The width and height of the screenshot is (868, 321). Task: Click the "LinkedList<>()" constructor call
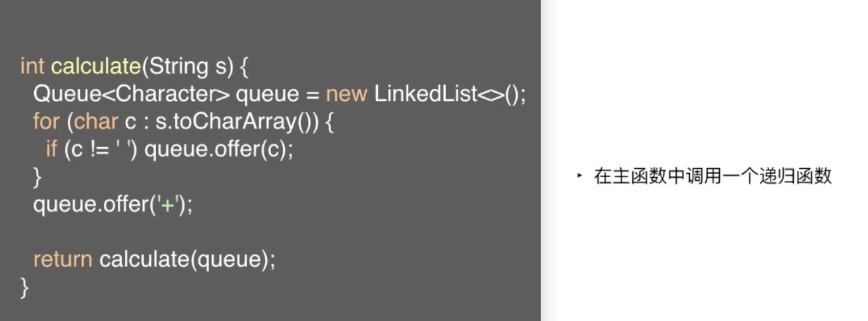[450, 94]
